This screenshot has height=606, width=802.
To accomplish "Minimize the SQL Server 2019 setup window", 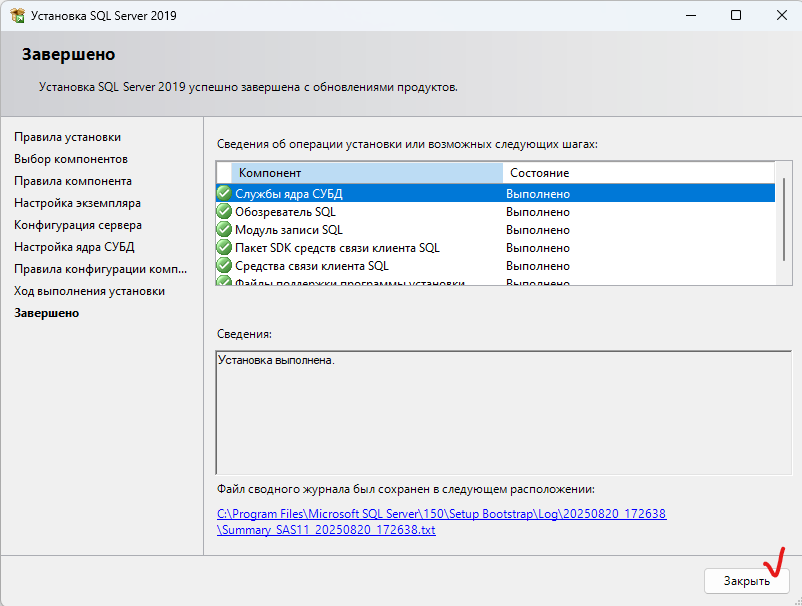I will click(x=691, y=15).
